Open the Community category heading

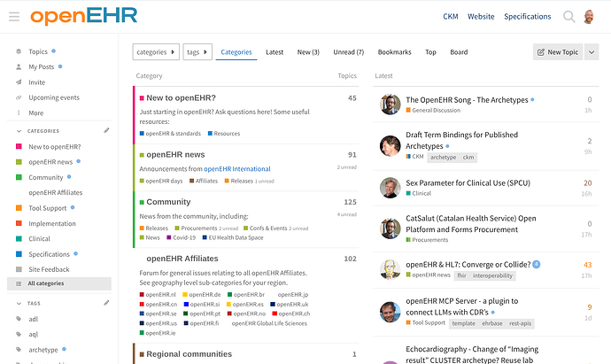tap(169, 202)
